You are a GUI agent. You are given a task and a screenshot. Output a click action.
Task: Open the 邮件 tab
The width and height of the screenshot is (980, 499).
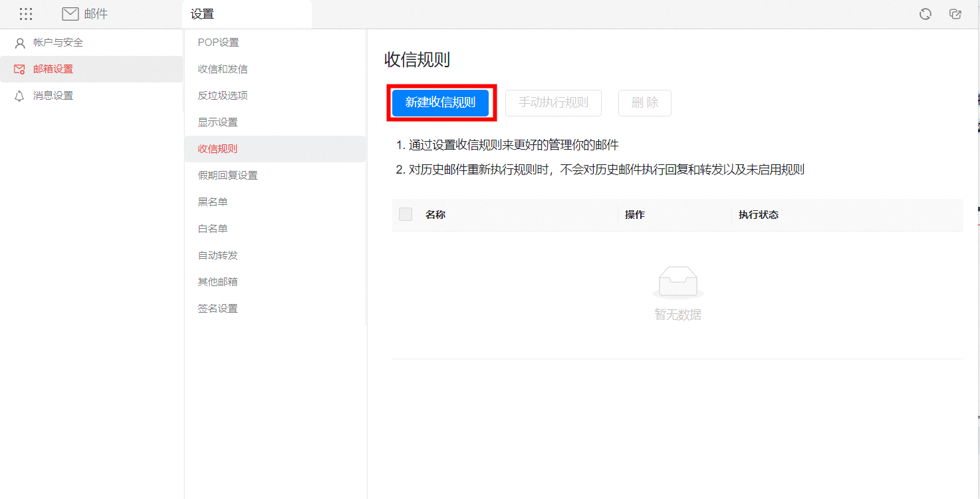(85, 14)
